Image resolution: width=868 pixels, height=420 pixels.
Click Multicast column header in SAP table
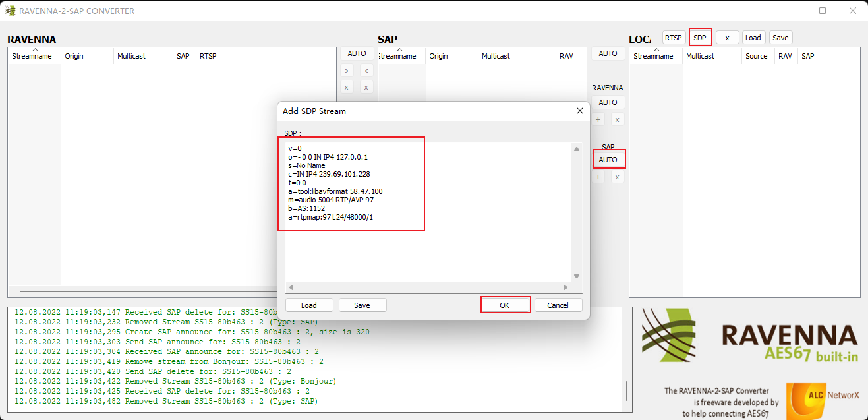(517, 56)
